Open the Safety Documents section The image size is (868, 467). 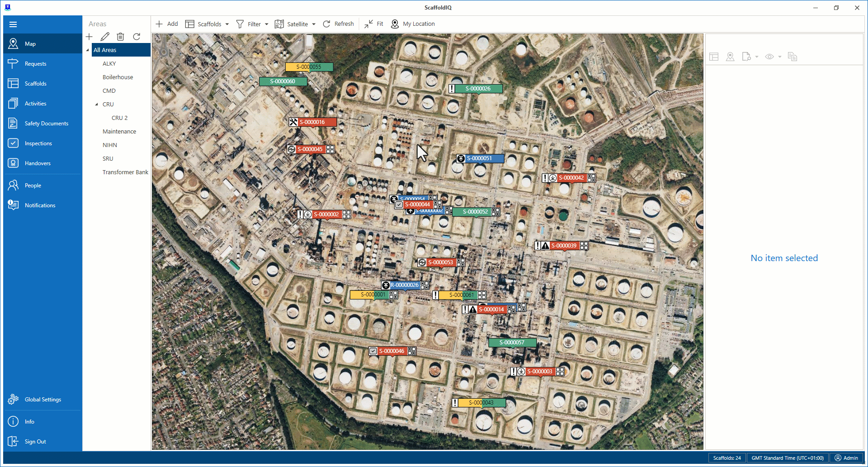46,124
